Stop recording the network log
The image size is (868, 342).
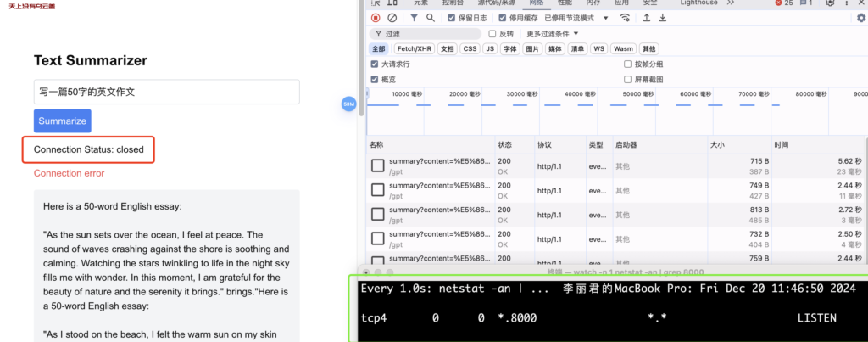376,18
